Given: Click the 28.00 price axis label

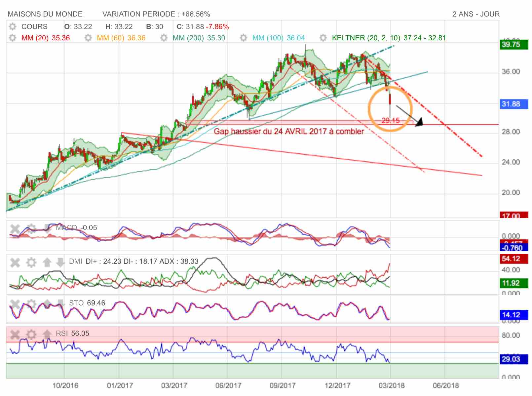Looking at the screenshot, I should (511, 132).
